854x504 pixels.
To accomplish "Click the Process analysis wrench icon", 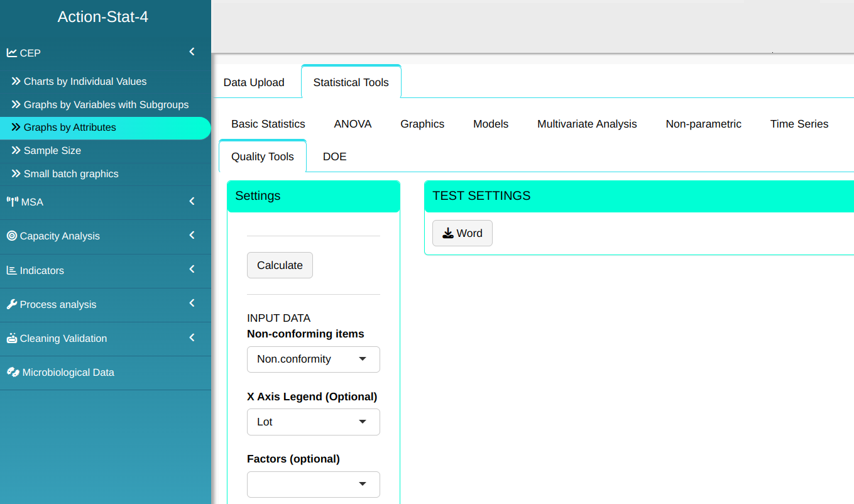I will 11,304.
